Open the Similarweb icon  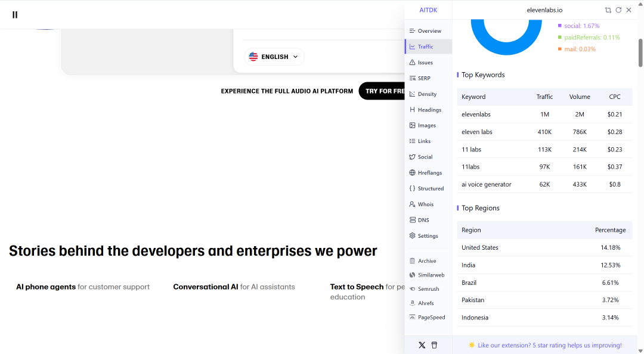(x=412, y=275)
